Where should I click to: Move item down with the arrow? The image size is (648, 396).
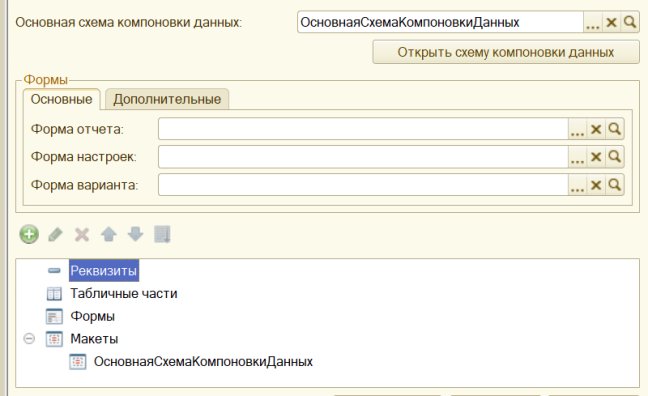[136, 234]
